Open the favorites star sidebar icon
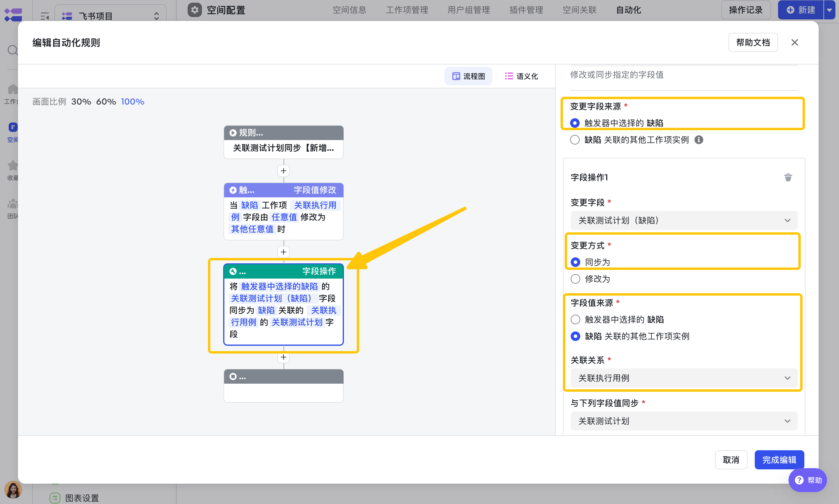The image size is (839, 504). 13,165
